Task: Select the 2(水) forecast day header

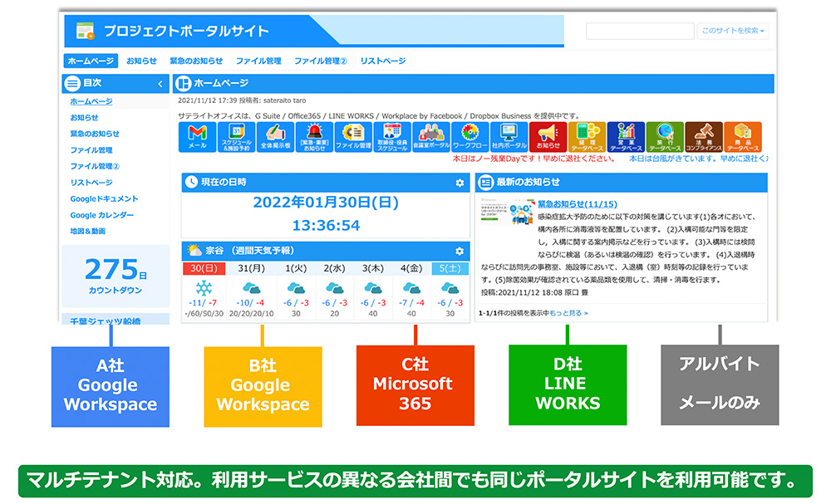Action: coord(334,268)
